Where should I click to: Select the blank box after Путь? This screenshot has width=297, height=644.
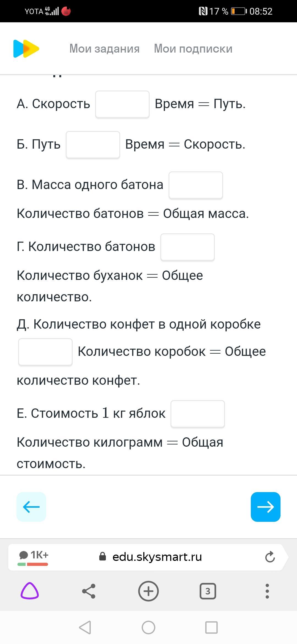click(x=93, y=145)
